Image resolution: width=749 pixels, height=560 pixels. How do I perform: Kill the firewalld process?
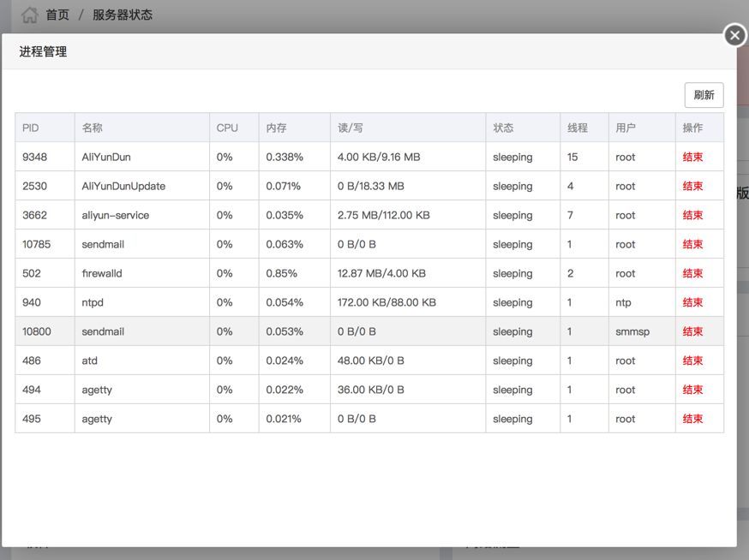click(692, 273)
